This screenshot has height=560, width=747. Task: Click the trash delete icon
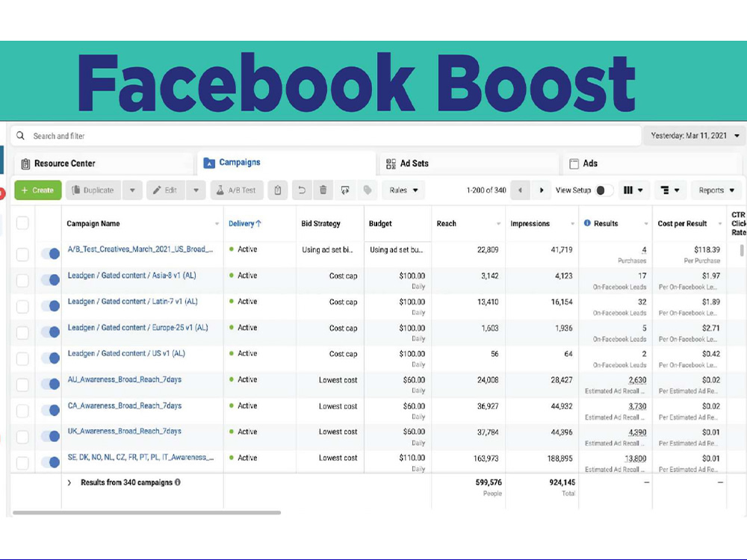pyautogui.click(x=323, y=190)
